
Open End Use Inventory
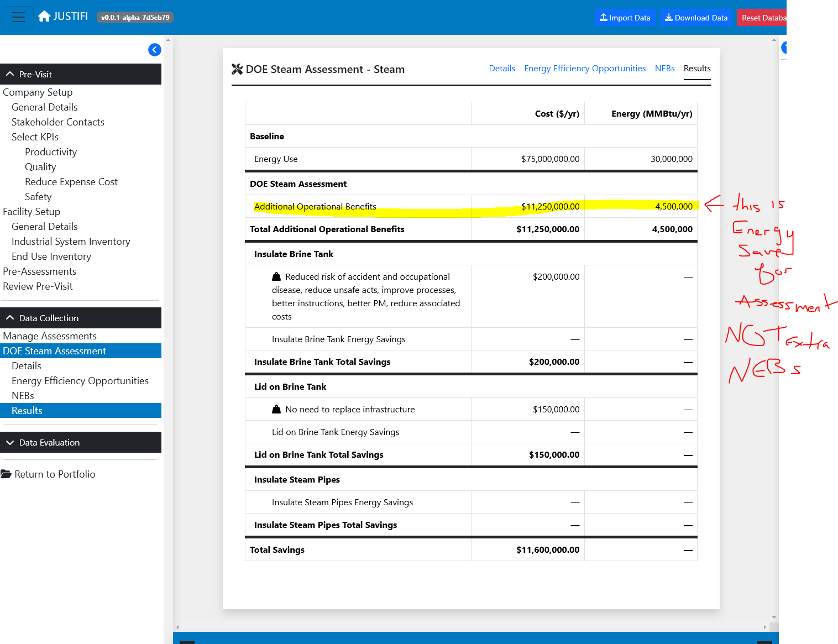tap(51, 256)
